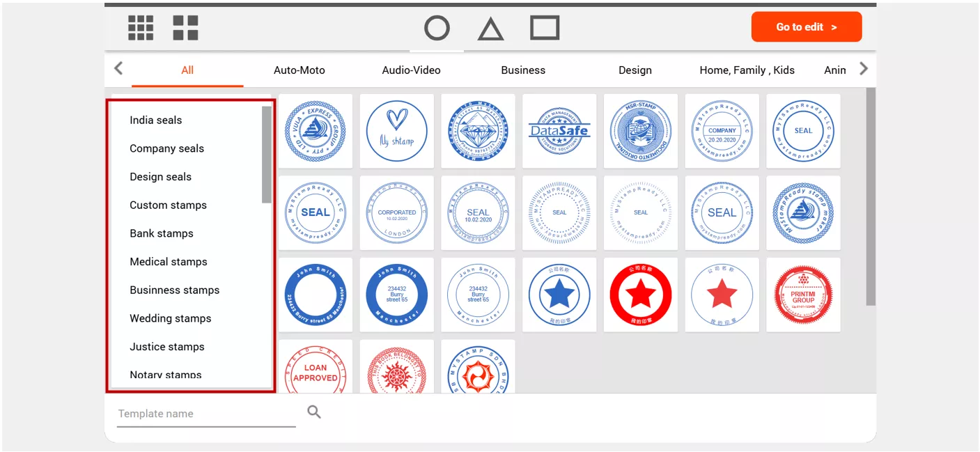Switch to the small grid layout view

point(141,27)
